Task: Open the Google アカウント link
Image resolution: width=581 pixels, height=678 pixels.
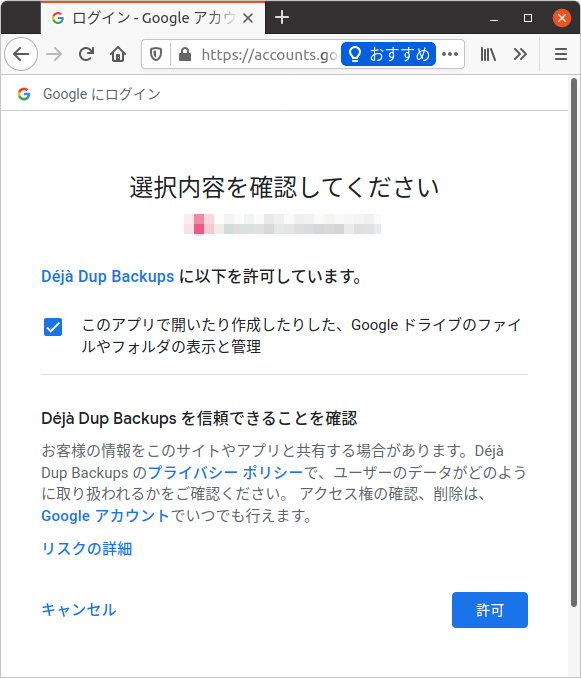Action: [105, 515]
